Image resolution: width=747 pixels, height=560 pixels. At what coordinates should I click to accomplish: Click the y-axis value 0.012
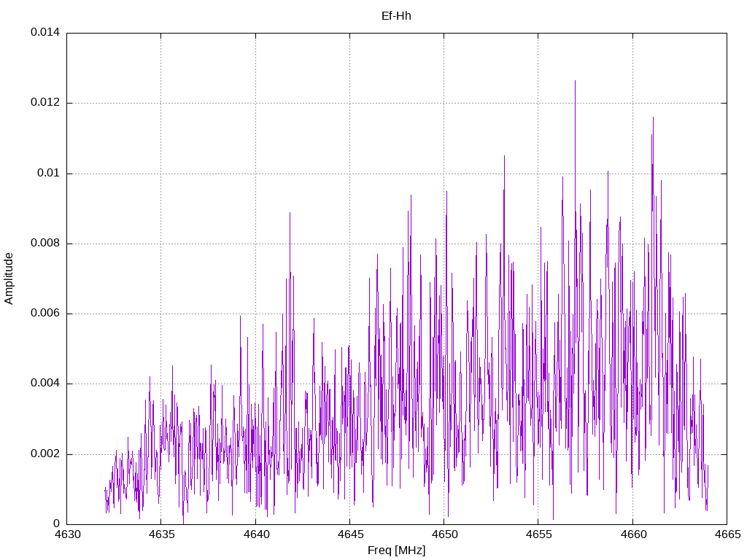tap(45, 102)
